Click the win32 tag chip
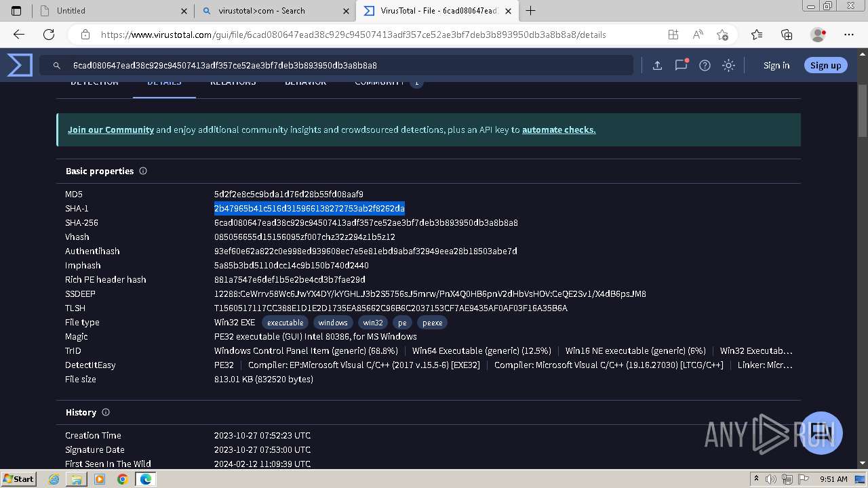 point(372,323)
